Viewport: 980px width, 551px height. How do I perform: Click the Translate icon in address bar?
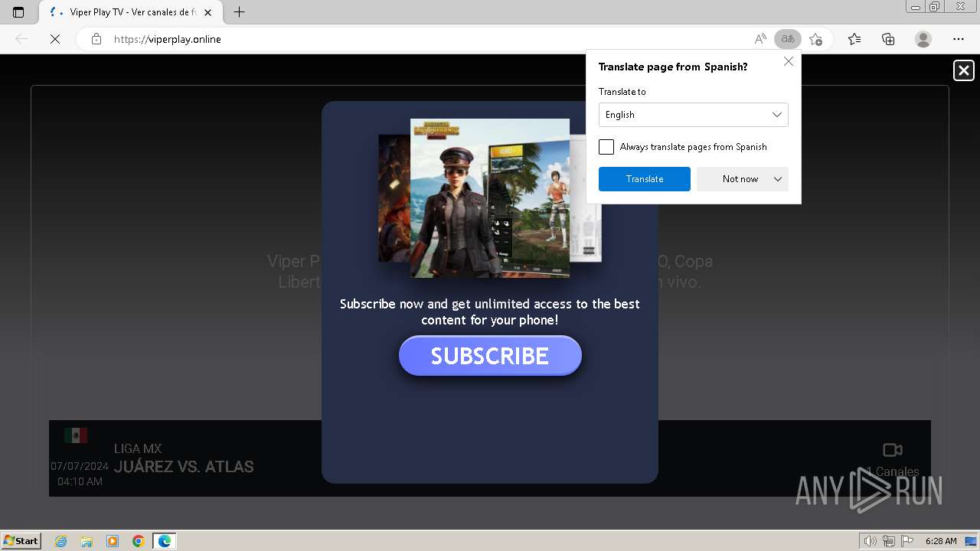point(787,39)
